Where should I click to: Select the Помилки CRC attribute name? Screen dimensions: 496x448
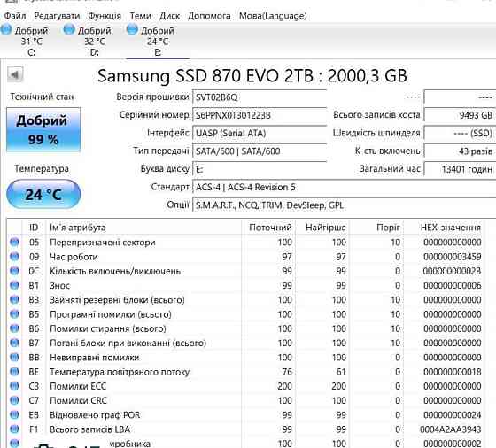click(78, 400)
